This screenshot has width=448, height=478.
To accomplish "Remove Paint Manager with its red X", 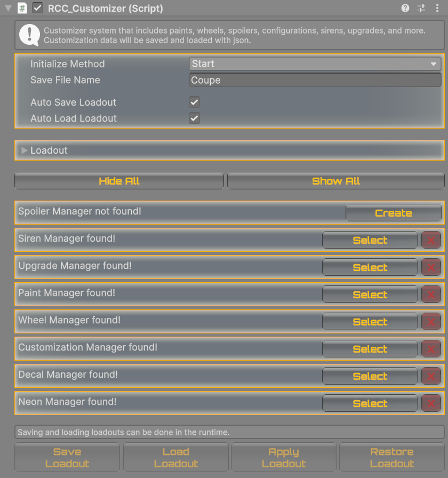I will pos(431,294).
